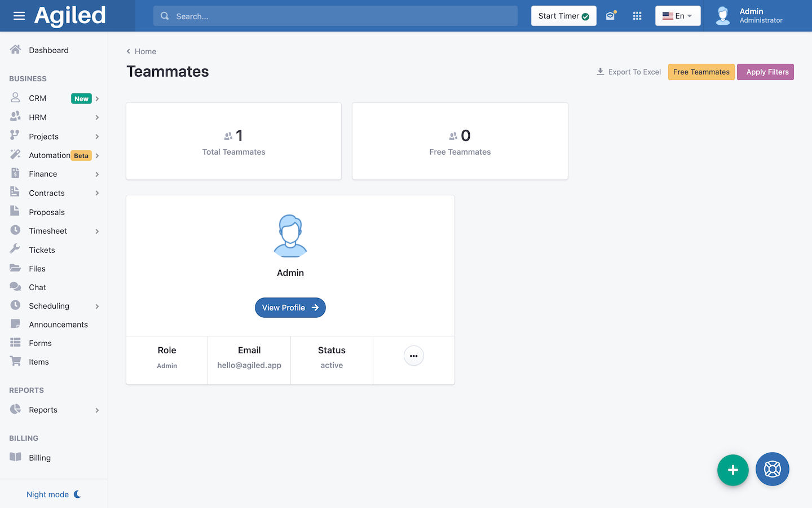This screenshot has width=812, height=508.
Task: Click the View Profile button
Action: (x=290, y=308)
